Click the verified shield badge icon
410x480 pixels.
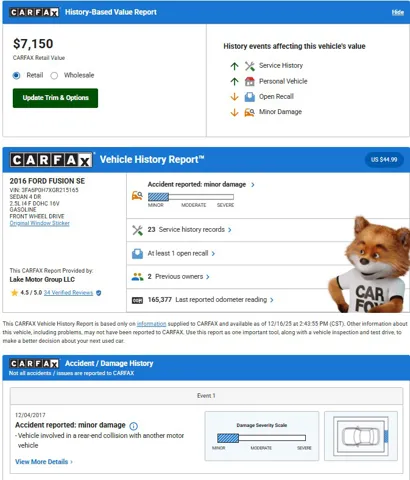tap(99, 293)
